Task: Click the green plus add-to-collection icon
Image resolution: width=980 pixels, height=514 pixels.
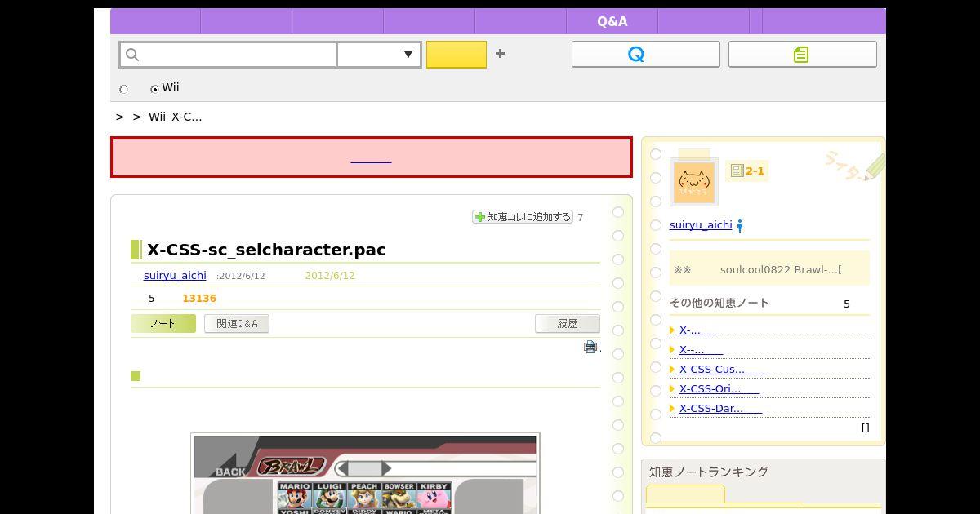Action: 480,217
